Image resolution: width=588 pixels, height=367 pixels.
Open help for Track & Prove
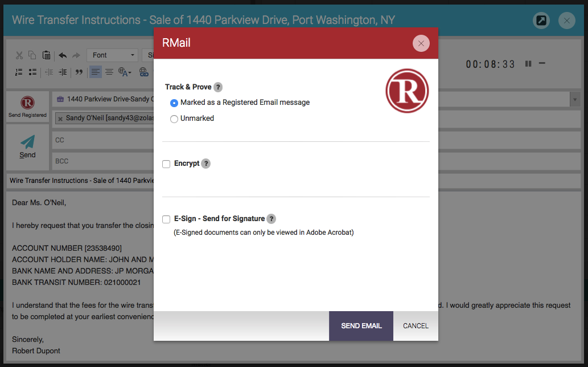tap(218, 87)
